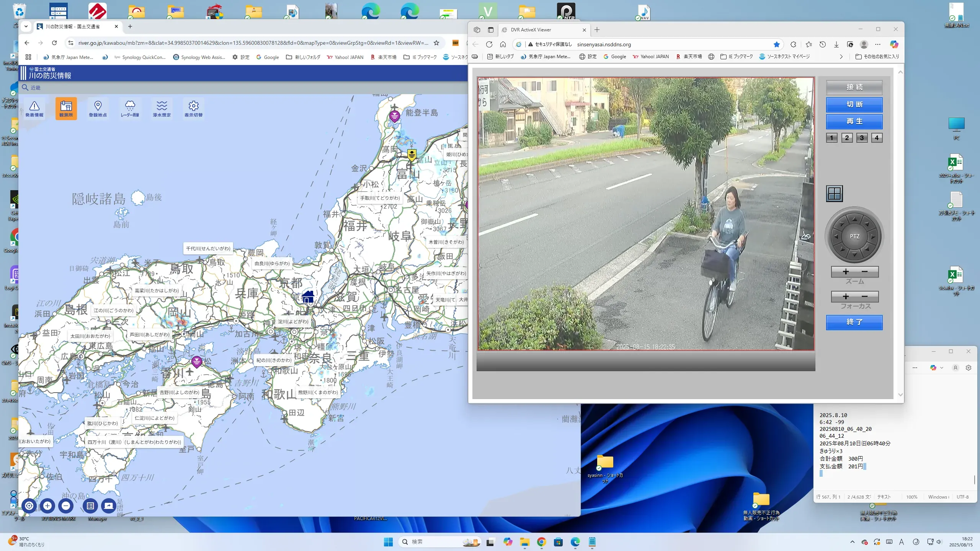Click the PTZ zoom plus control

[846, 272]
